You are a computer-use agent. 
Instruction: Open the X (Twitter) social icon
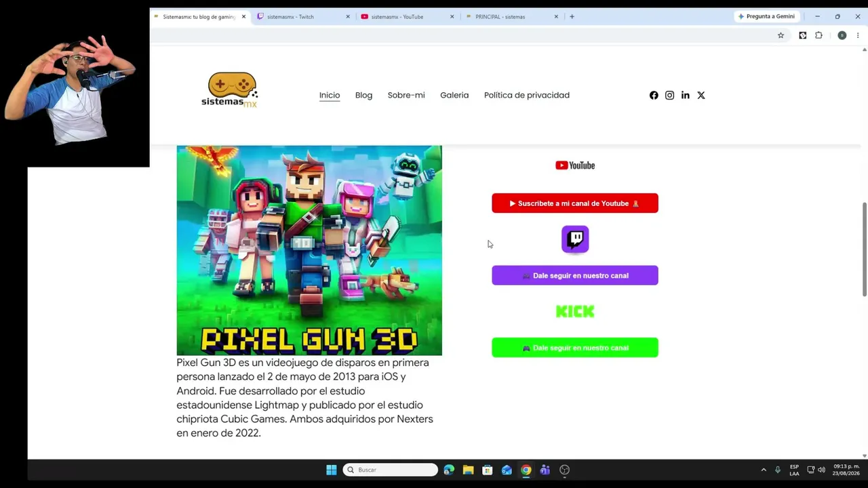point(701,96)
